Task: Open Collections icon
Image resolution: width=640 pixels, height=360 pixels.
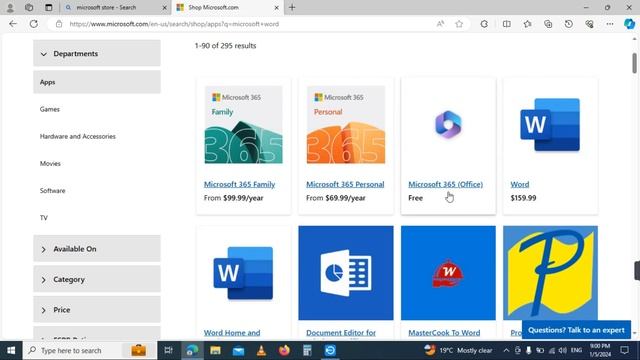Action: click(548, 24)
